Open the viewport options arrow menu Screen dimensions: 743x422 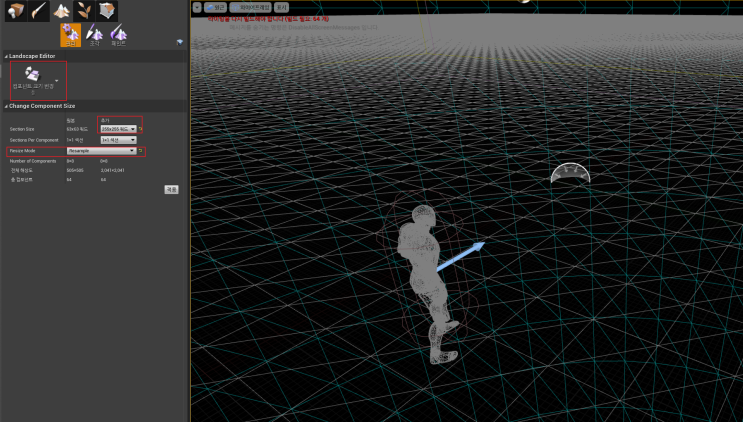coord(197,6)
